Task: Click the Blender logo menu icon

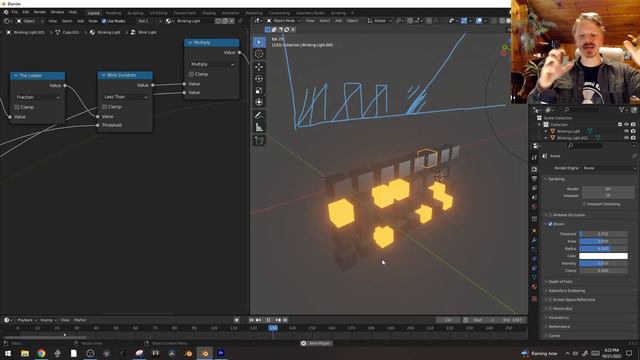Action: click(6, 12)
